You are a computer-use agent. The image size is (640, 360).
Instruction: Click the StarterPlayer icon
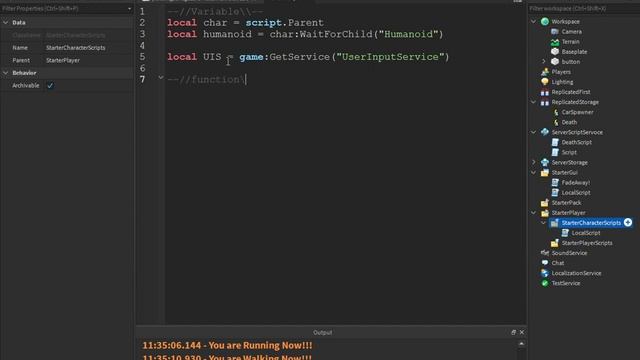[544, 213]
